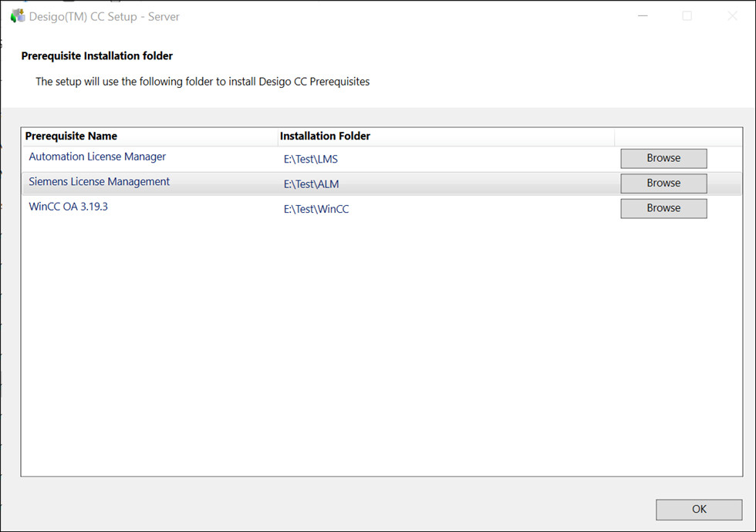Click the E:\Test\WinCC folder path

(x=316, y=209)
